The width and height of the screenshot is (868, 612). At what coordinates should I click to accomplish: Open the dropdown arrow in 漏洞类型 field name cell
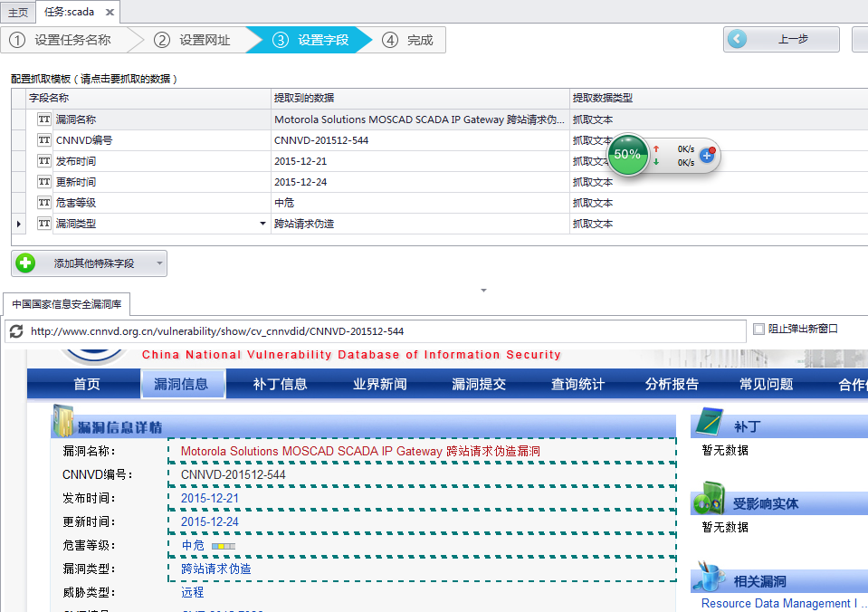(x=263, y=224)
